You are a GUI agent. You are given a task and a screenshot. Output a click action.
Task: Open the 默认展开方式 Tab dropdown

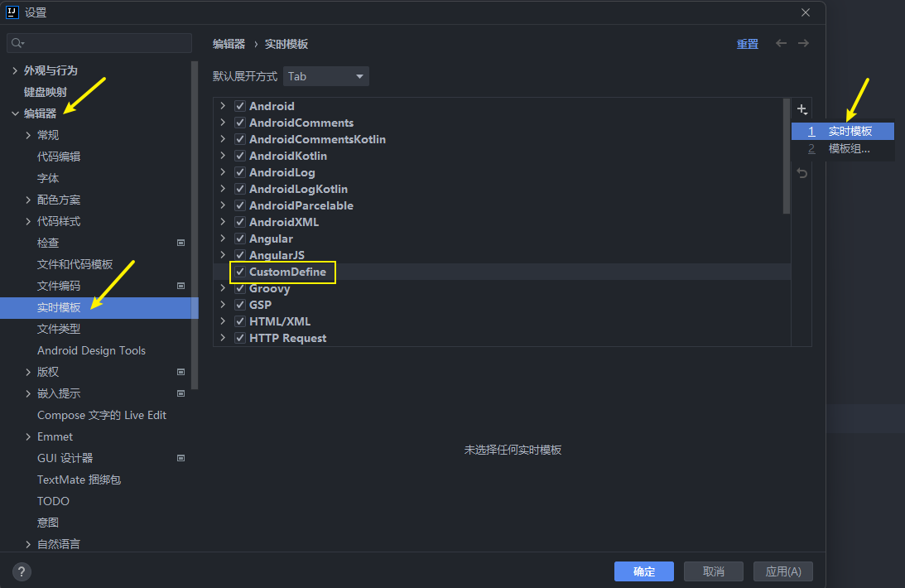click(x=326, y=76)
